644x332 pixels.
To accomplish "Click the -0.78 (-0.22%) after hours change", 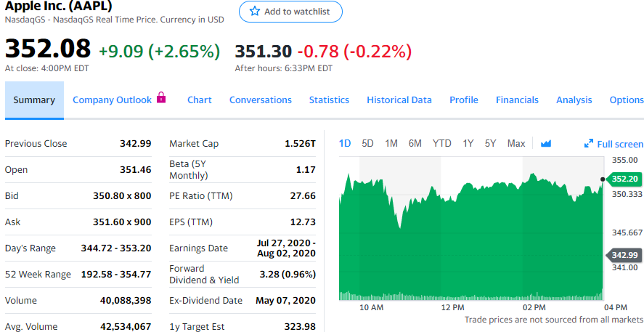I will [x=354, y=52].
